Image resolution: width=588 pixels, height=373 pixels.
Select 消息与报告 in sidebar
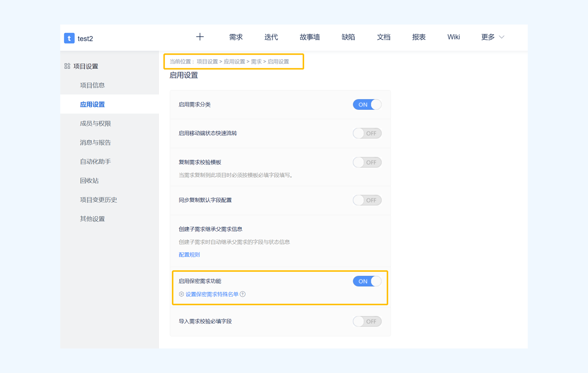(x=95, y=143)
